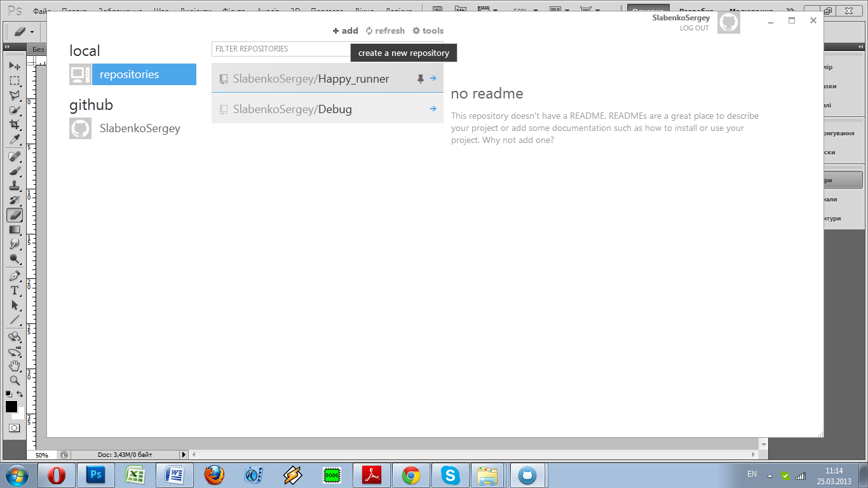Viewport: 868px width, 488px height.
Task: Click the github octocat avatar in sidebar
Action: [80, 128]
